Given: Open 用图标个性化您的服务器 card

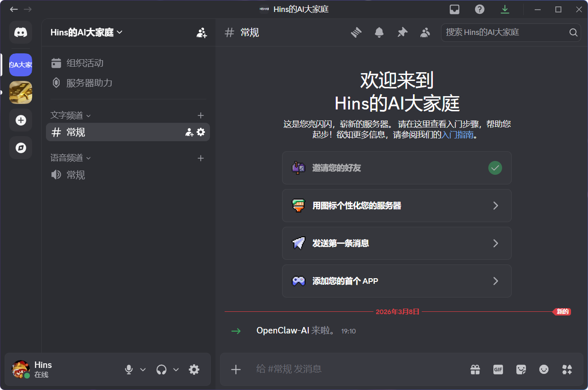Looking at the screenshot, I should coord(397,206).
